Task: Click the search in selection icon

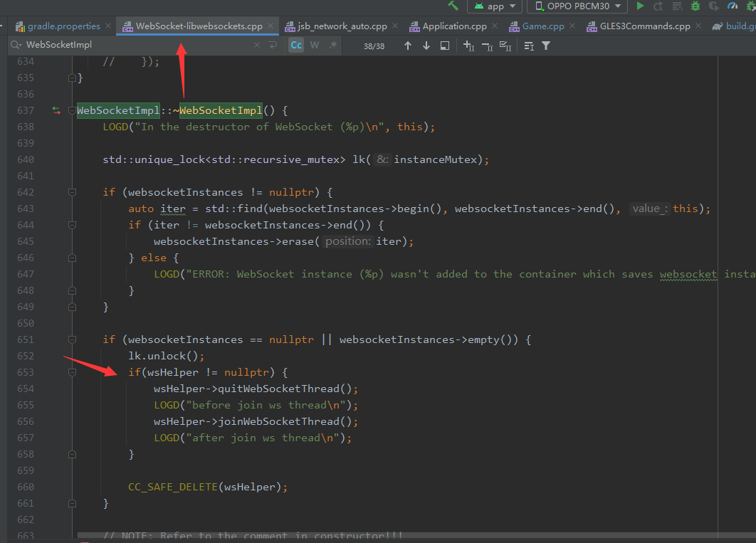Action: 444,46
